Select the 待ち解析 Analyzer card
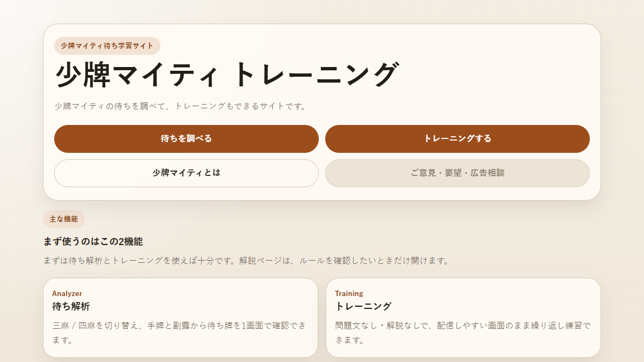 point(181,316)
